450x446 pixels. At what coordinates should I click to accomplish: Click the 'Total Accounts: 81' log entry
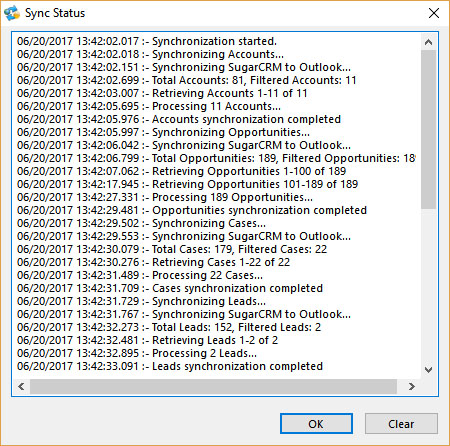[x=187, y=80]
